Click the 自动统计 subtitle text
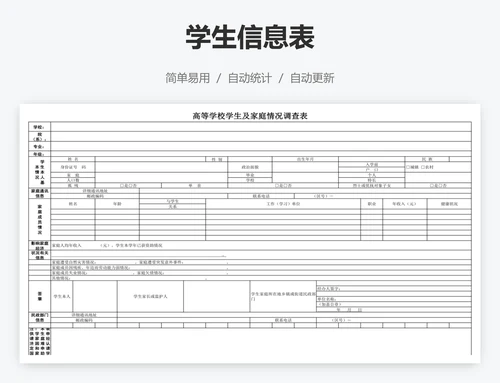 click(x=250, y=78)
